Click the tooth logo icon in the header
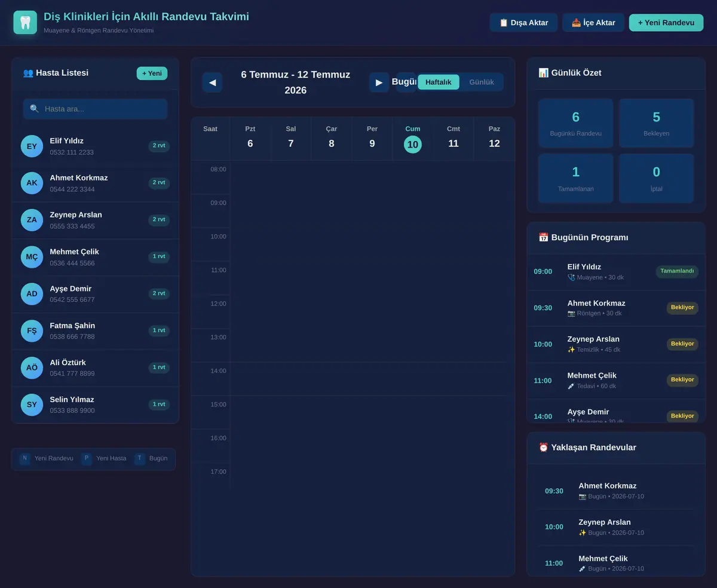Viewport: 717px width, 588px height. [x=25, y=23]
